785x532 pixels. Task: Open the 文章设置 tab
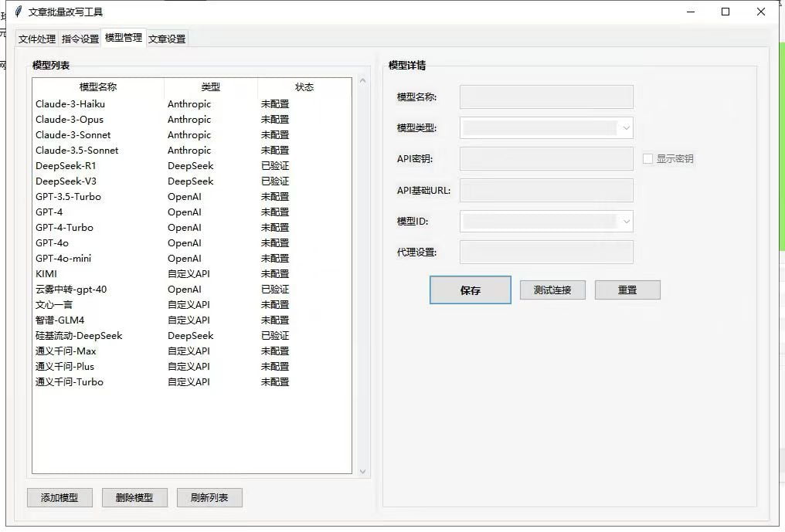[x=167, y=39]
